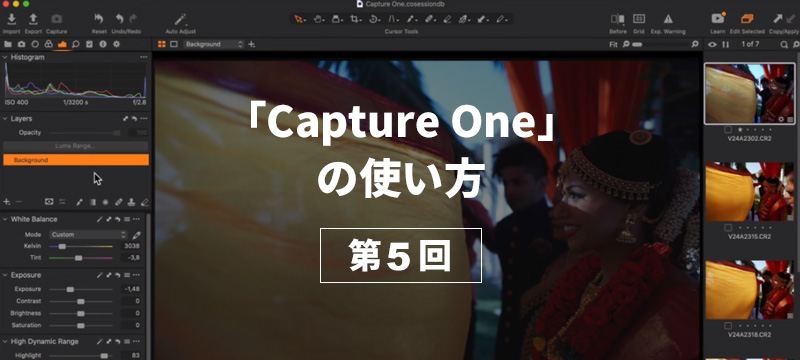
Task: Open the Metadata info tool tab
Action: point(103,44)
